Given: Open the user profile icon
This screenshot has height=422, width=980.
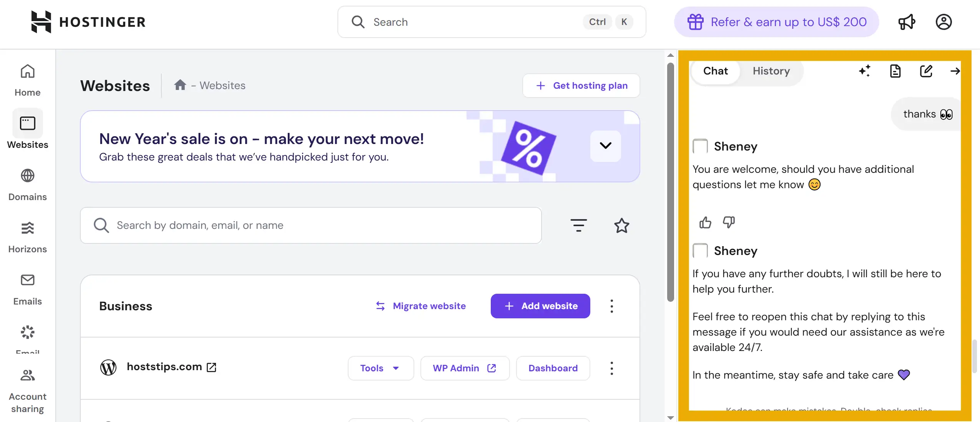Looking at the screenshot, I should click(943, 22).
